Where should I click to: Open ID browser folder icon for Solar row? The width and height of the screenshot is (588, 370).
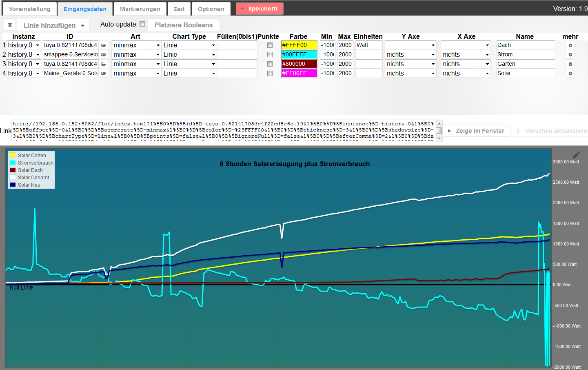(104, 74)
